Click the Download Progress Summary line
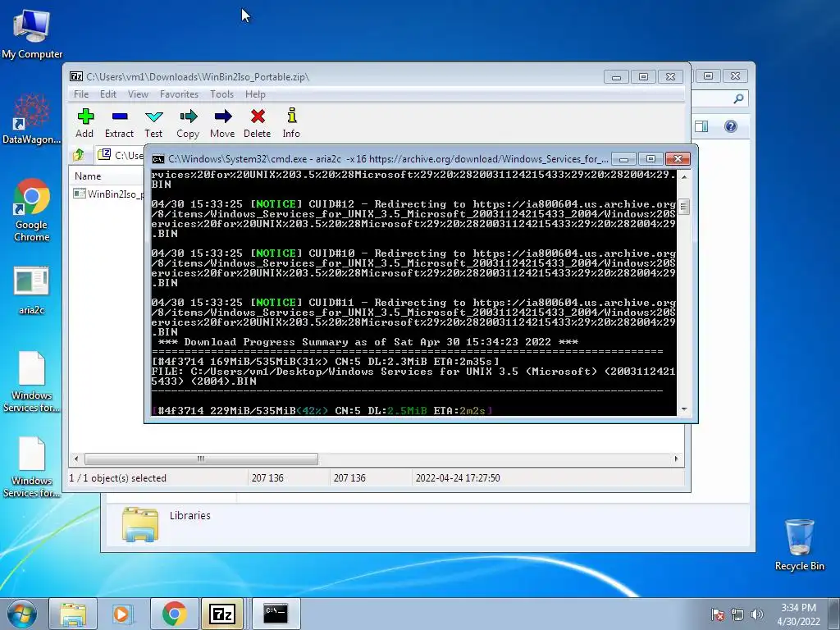The image size is (840, 630). [368, 342]
